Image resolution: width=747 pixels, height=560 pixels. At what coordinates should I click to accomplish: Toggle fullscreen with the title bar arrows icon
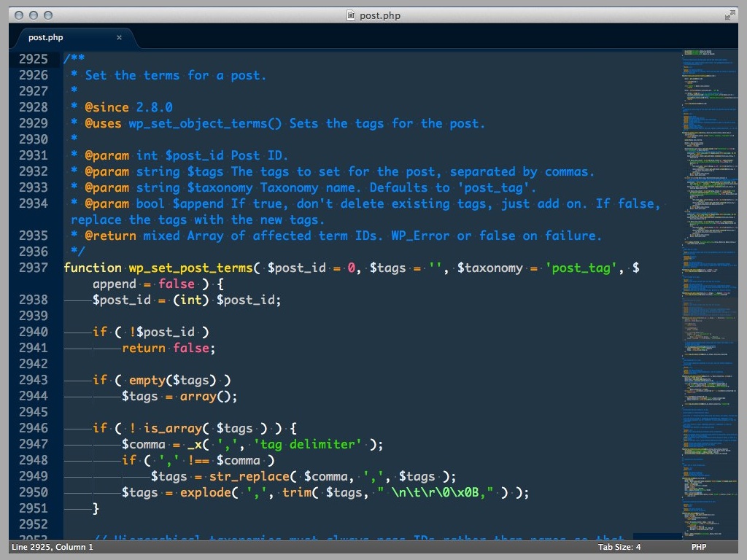click(729, 15)
